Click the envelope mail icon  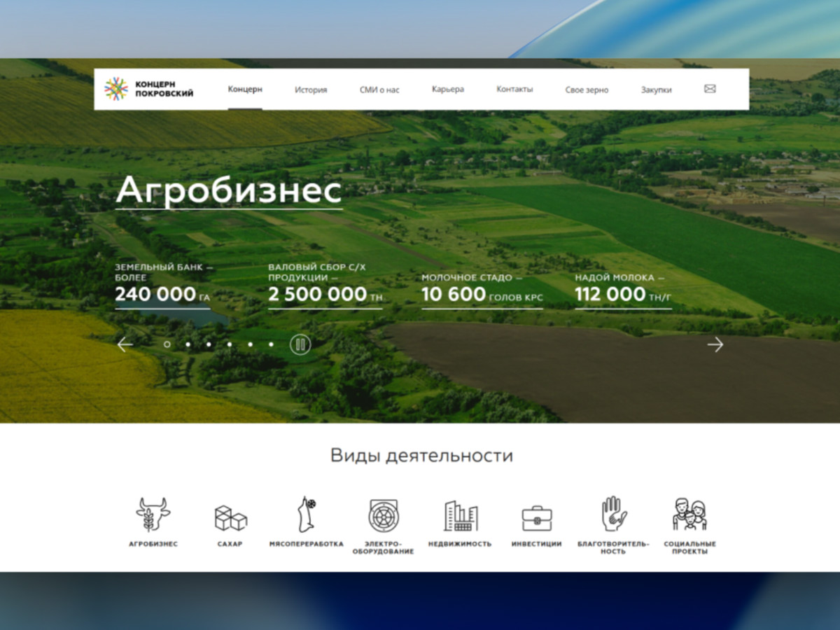[x=710, y=89]
